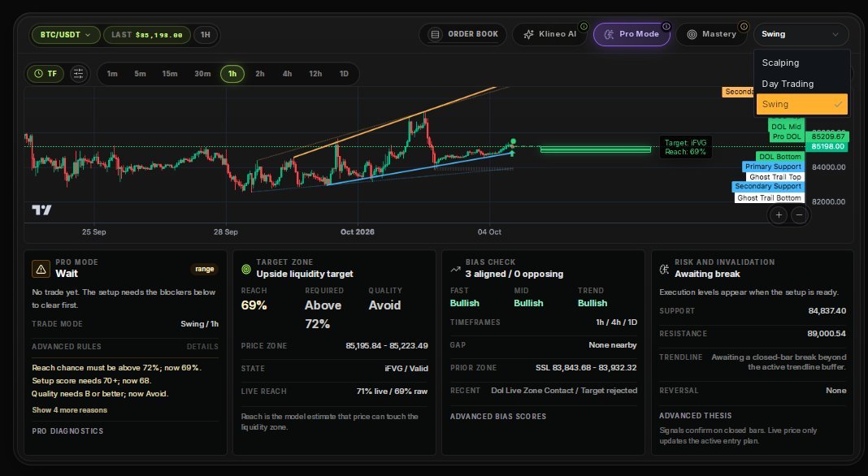The image size is (868, 476).
Task: Open the Order Book panel
Action: click(462, 34)
